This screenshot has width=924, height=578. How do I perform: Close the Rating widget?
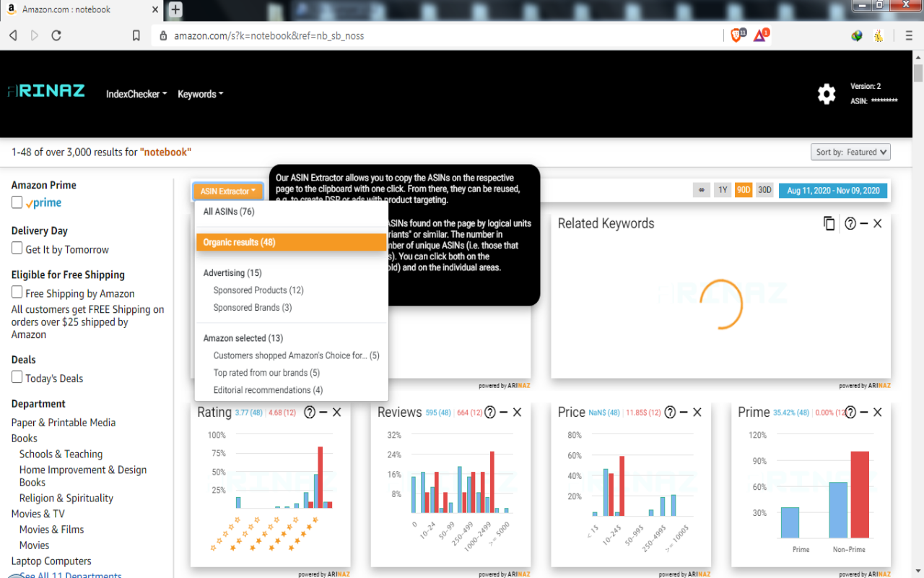[337, 412]
